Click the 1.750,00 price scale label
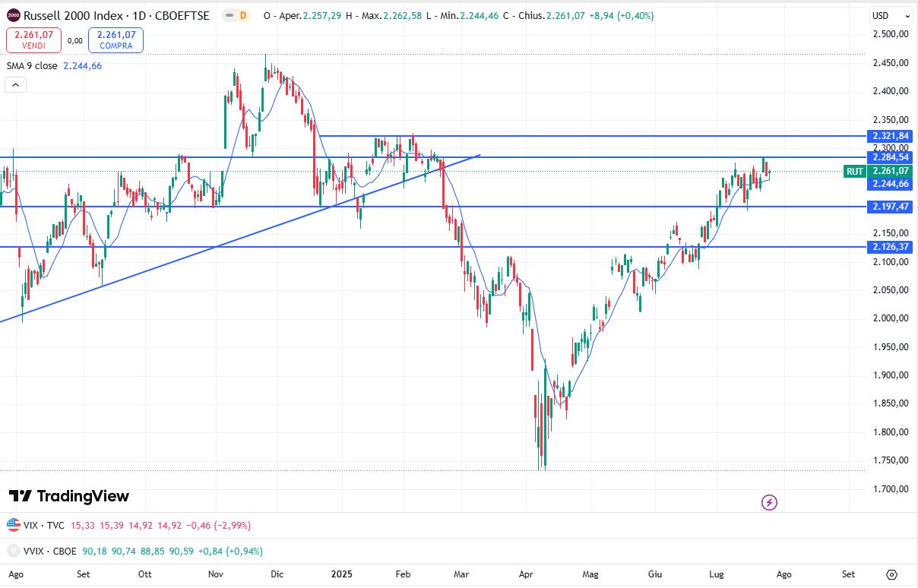Viewport: 918px width, 588px height. [x=891, y=460]
